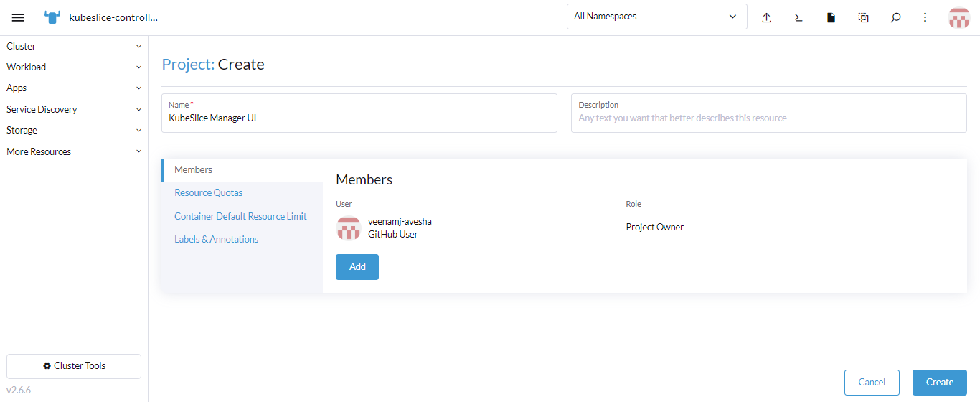Go to the Labels & Annotations tab
The height and width of the screenshot is (402, 980).
[x=242, y=239]
